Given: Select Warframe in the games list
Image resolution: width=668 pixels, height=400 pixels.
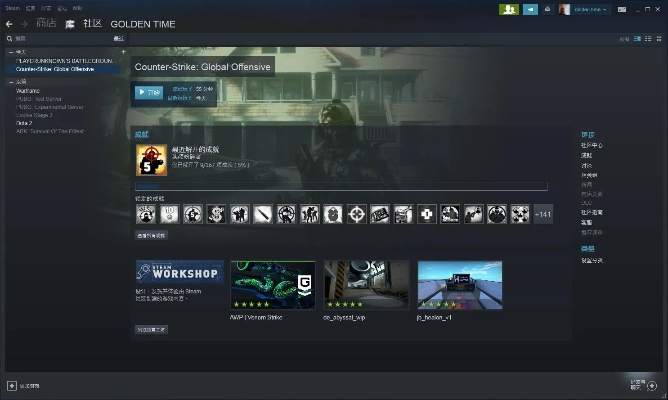Looking at the screenshot, I should coord(29,91).
